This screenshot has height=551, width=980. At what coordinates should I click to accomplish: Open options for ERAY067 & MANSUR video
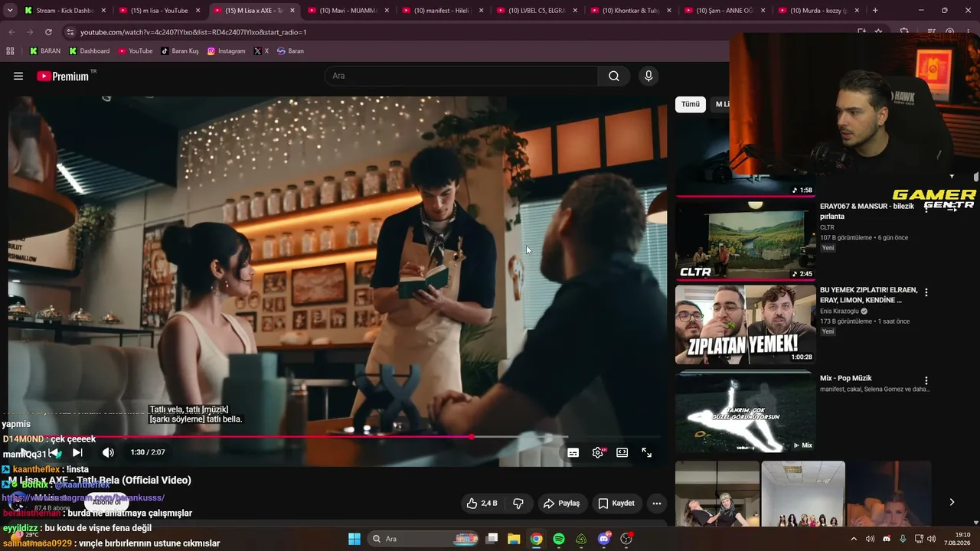coord(926,207)
